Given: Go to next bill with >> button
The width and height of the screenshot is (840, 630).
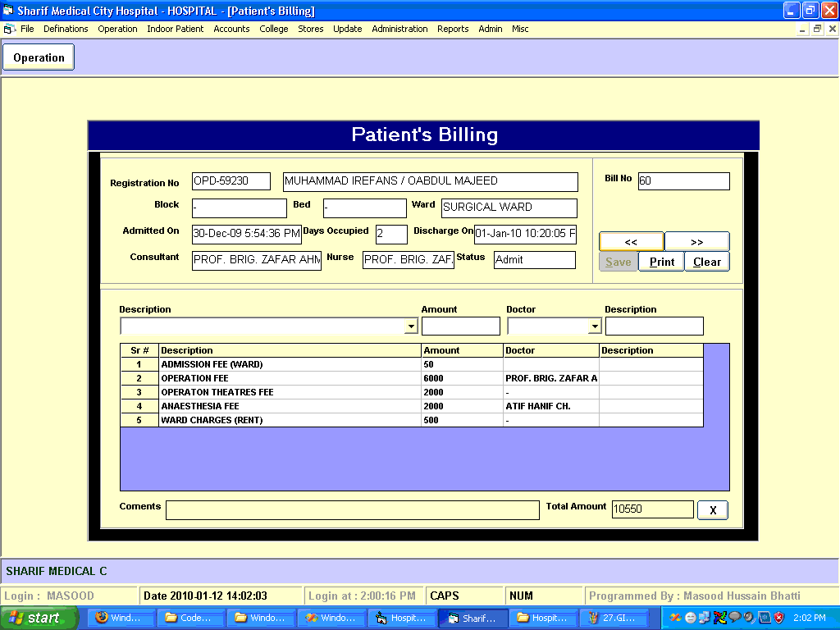Looking at the screenshot, I should 697,242.
